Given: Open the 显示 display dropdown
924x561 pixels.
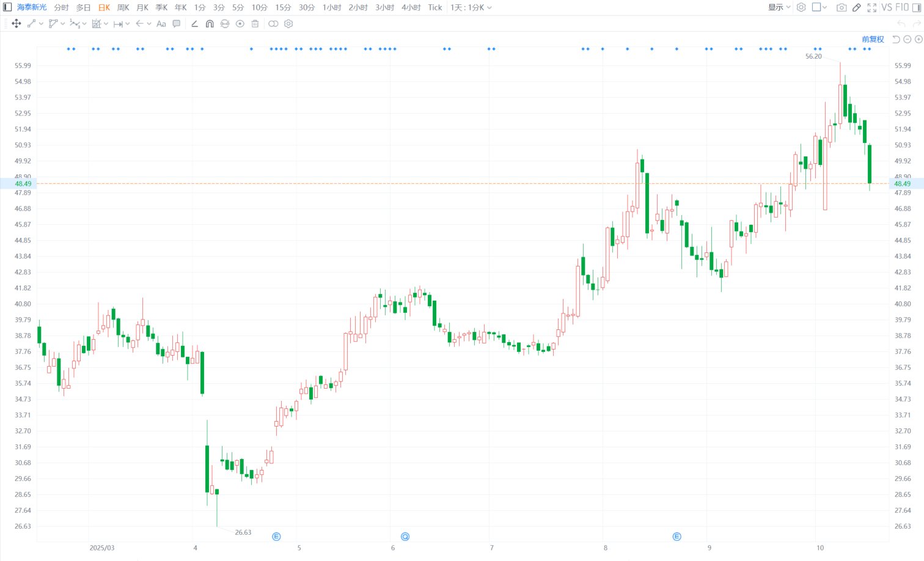Looking at the screenshot, I should pyautogui.click(x=779, y=7).
